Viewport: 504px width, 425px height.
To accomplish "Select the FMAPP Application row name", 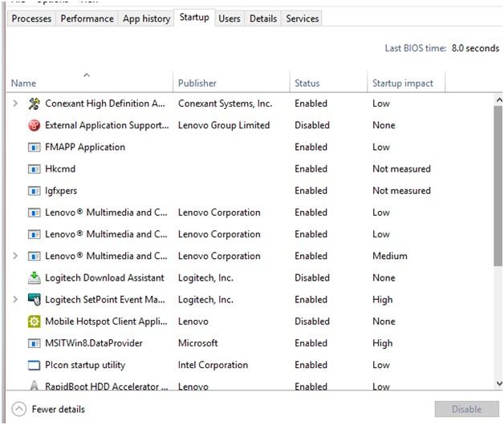I will (x=85, y=147).
